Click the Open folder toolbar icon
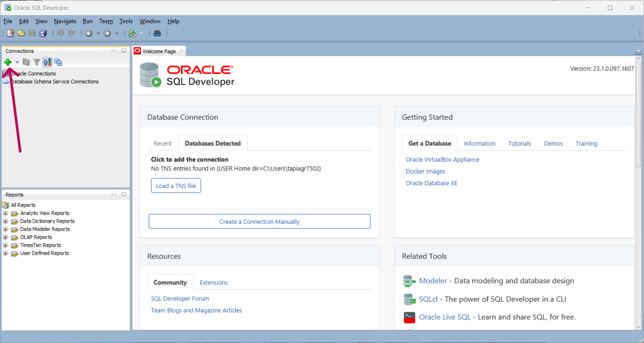This screenshot has width=644, height=343. [21, 34]
